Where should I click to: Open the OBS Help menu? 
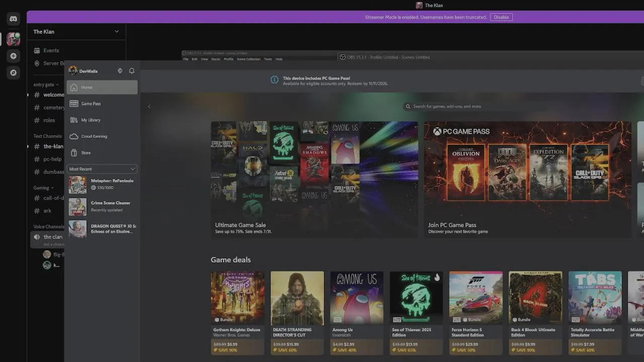pos(279,59)
